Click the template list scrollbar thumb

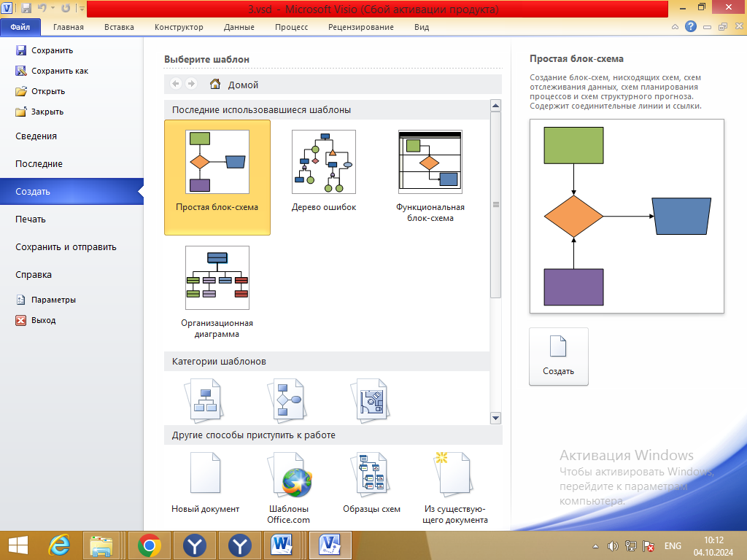tap(495, 205)
